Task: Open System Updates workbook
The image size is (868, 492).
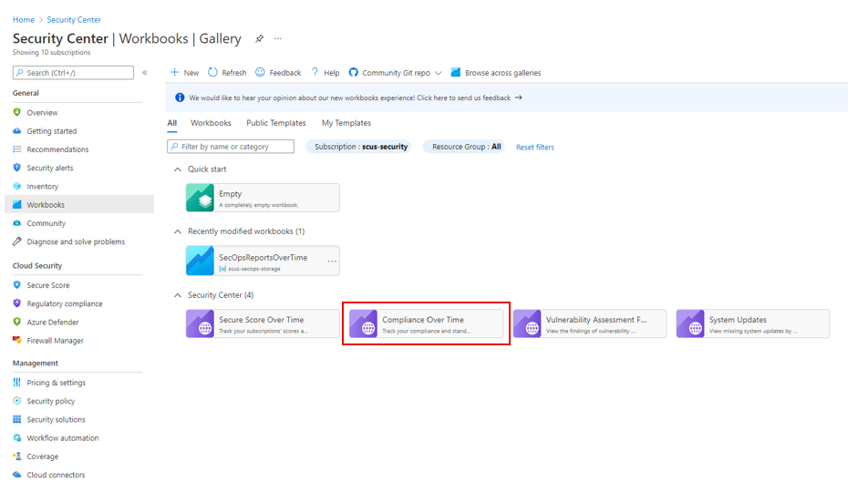Action: coord(753,323)
